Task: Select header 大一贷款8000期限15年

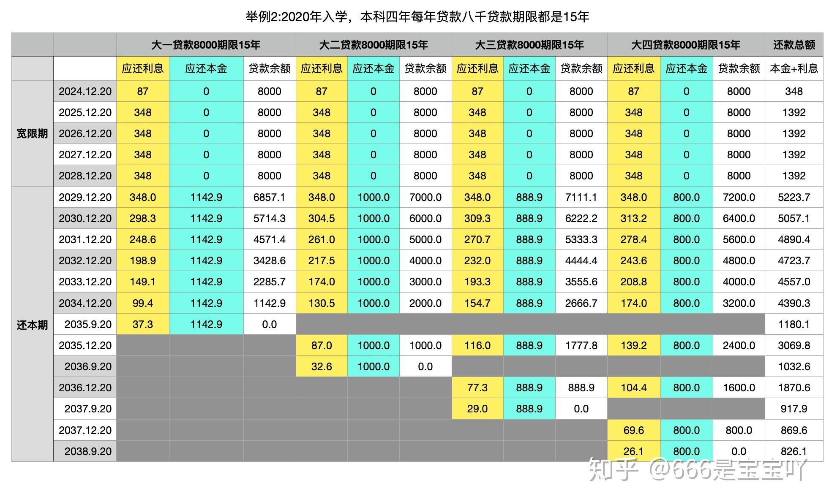Action: click(206, 45)
